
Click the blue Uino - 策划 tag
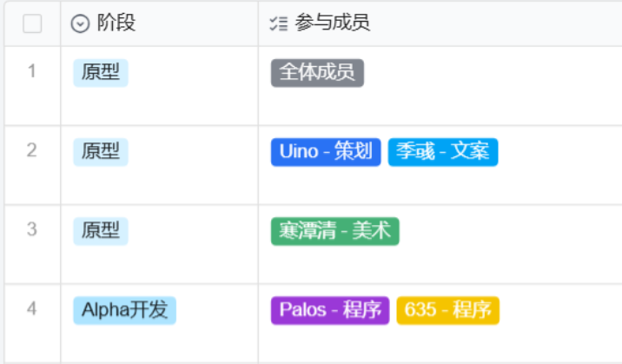pos(326,152)
